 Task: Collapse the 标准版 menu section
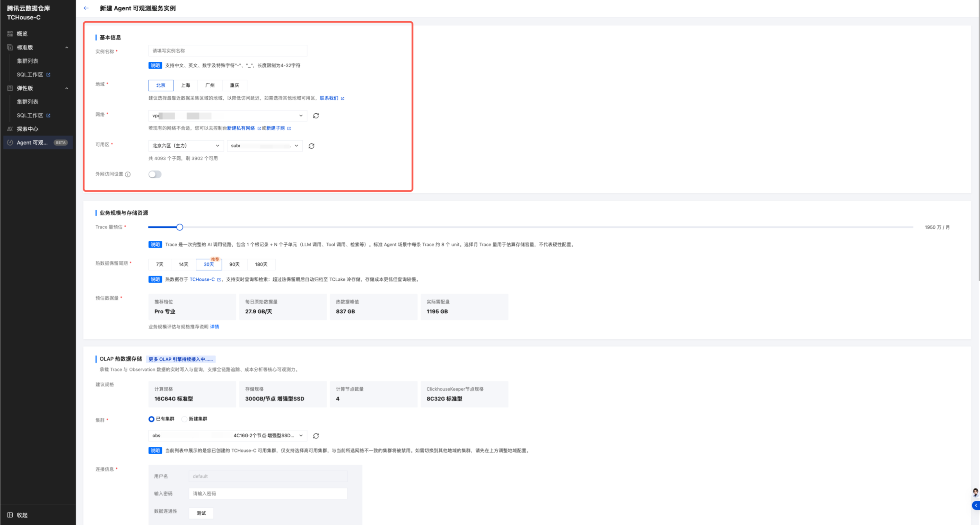pos(67,48)
